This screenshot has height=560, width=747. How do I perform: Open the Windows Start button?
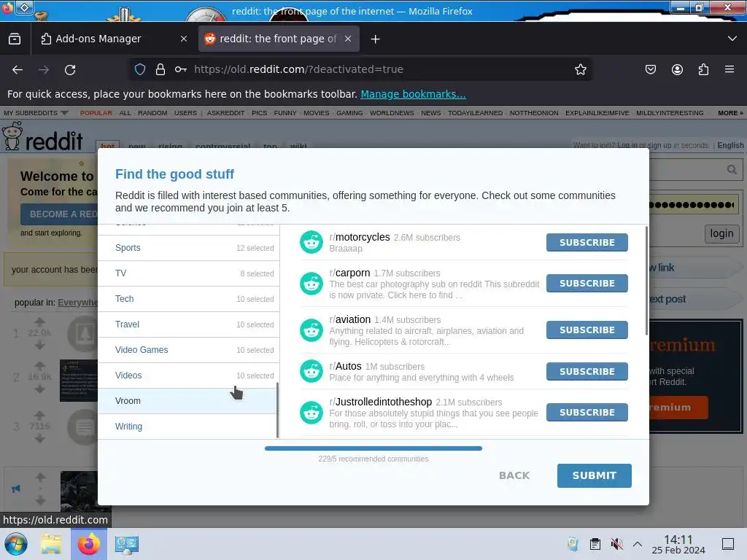pos(16,544)
